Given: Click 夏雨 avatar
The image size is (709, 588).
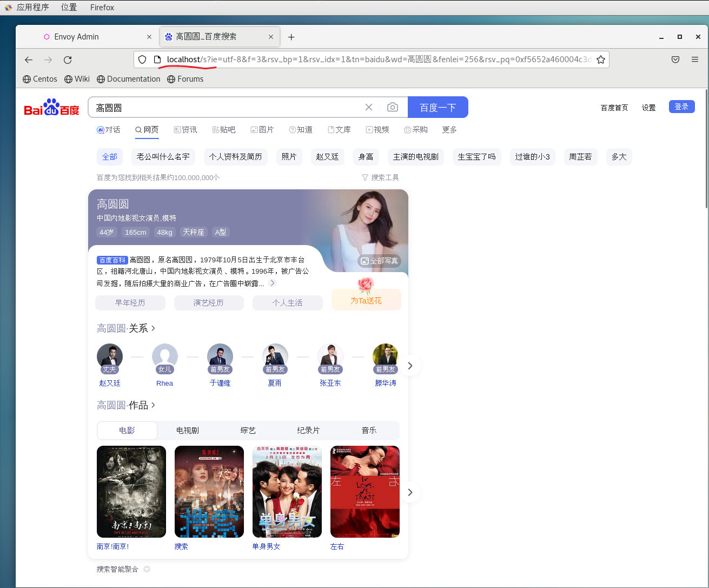Looking at the screenshot, I should tap(275, 357).
